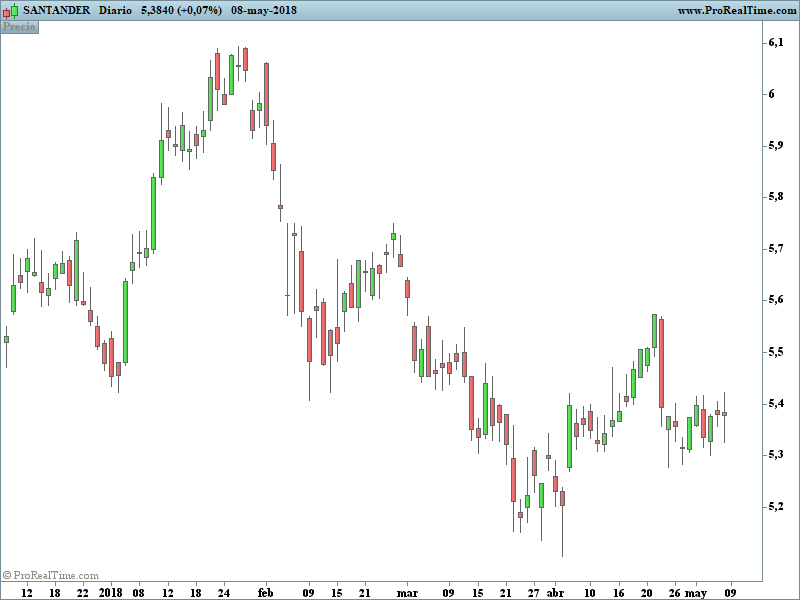Select the 5,9 price level label
The width and height of the screenshot is (800, 600).
pos(776,146)
